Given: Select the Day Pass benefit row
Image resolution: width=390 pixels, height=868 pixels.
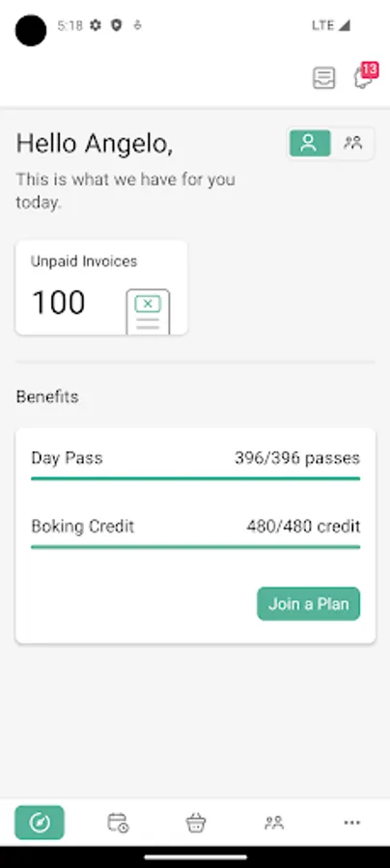Looking at the screenshot, I should tap(196, 465).
